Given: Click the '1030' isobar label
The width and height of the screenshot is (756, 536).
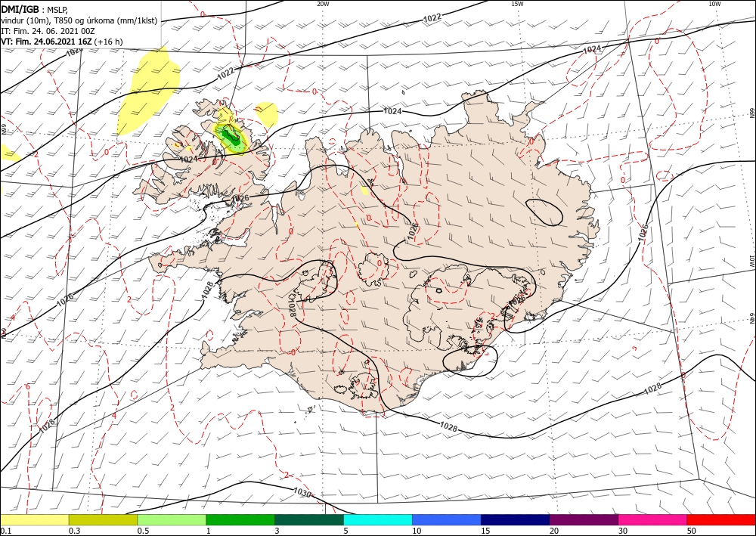Looking at the screenshot, I should tap(302, 491).
